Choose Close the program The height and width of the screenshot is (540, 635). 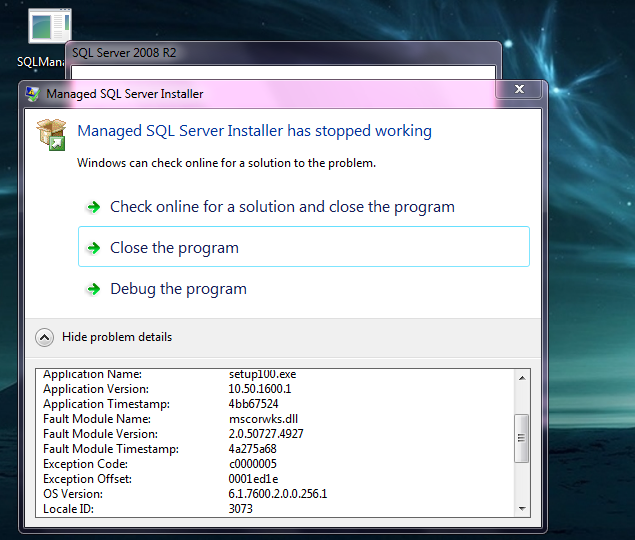pyautogui.click(x=304, y=247)
